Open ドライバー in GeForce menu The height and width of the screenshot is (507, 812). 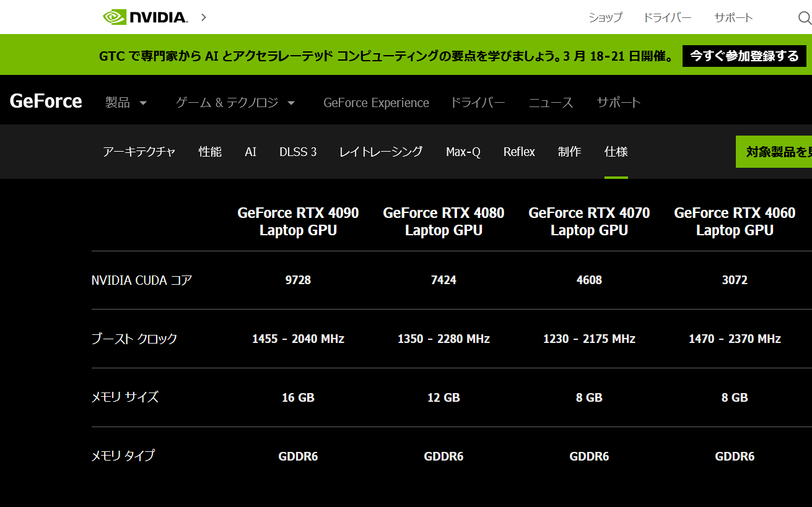pyautogui.click(x=478, y=103)
